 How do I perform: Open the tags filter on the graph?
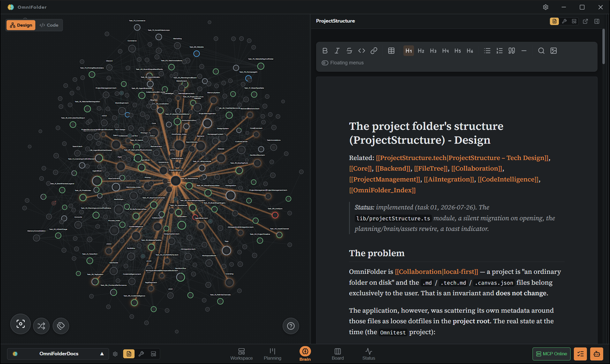point(61,326)
